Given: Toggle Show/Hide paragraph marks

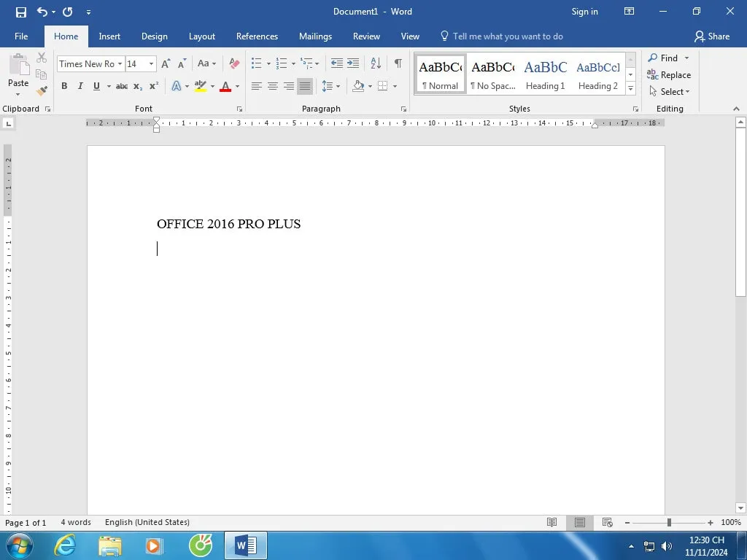Looking at the screenshot, I should click(398, 63).
